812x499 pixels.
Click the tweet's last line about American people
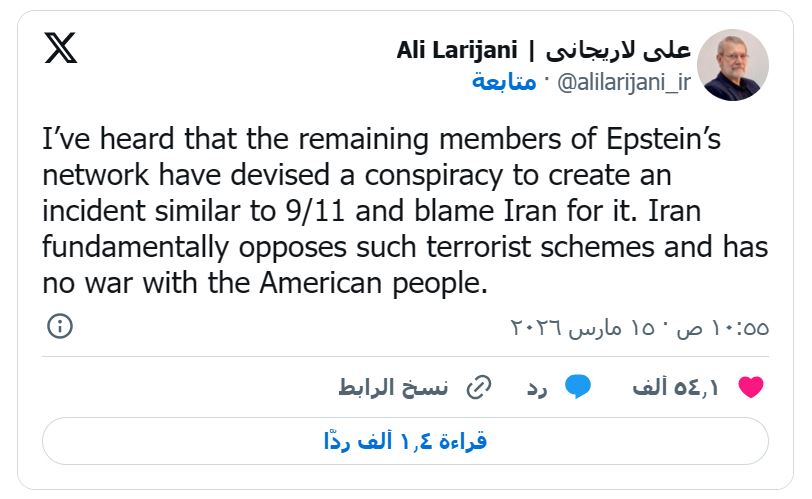[265, 283]
